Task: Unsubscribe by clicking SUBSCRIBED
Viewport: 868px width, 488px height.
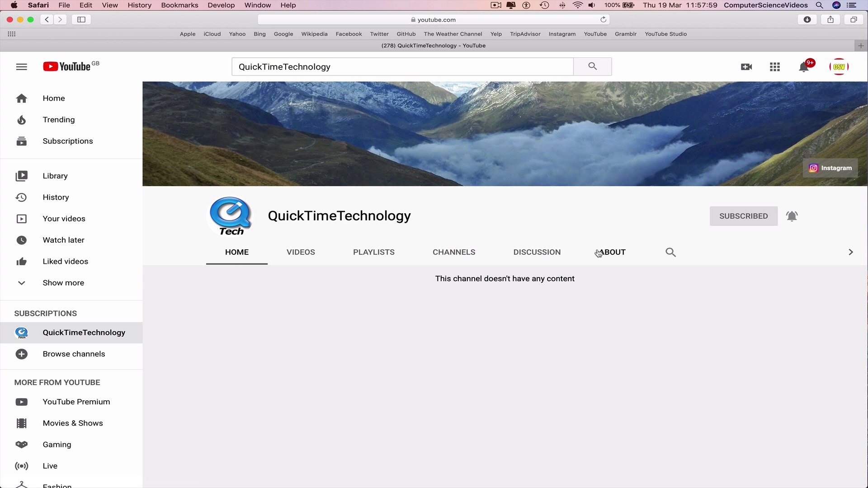Action: click(743, 216)
